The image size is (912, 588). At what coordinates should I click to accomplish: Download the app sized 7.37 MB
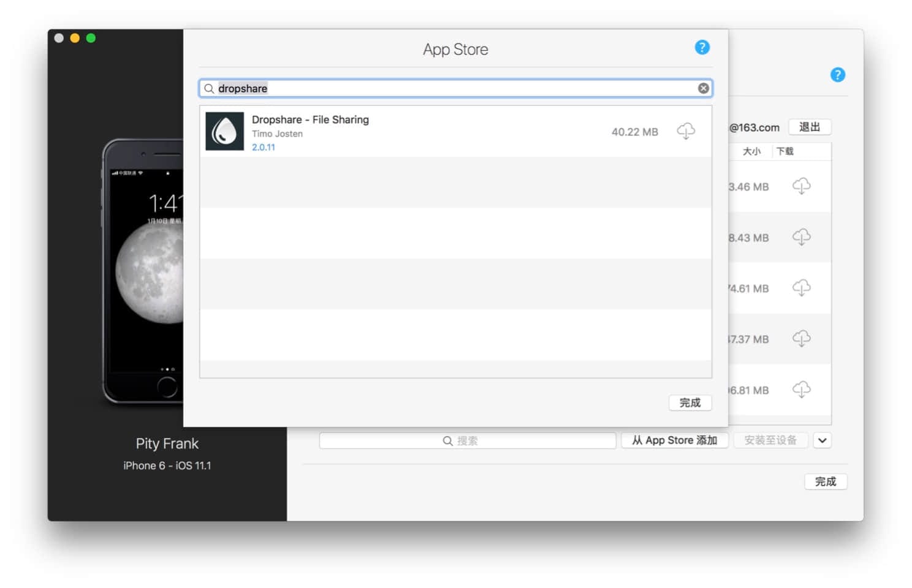(801, 339)
